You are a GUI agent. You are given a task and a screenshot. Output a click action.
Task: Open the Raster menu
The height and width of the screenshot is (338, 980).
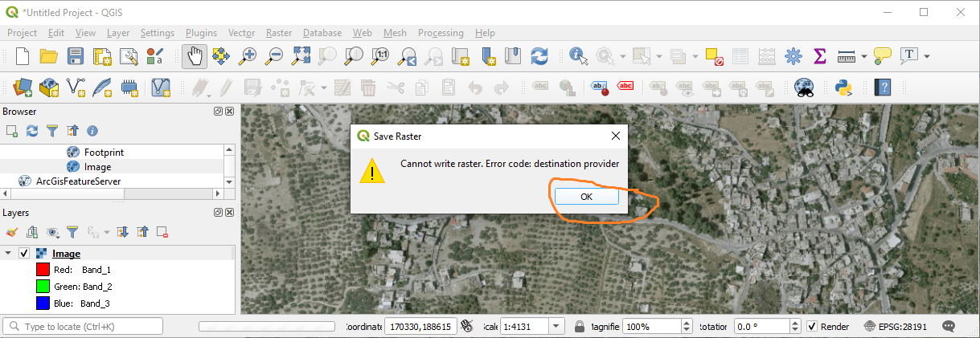(279, 33)
